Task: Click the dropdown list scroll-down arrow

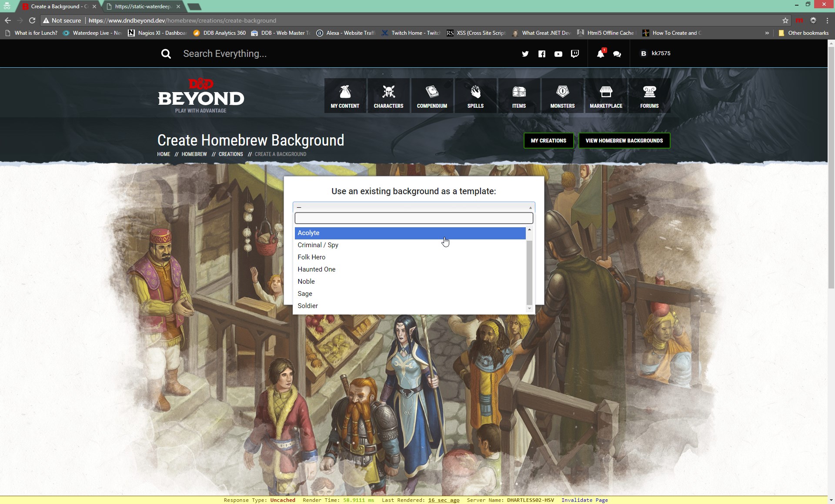Action: click(x=529, y=308)
